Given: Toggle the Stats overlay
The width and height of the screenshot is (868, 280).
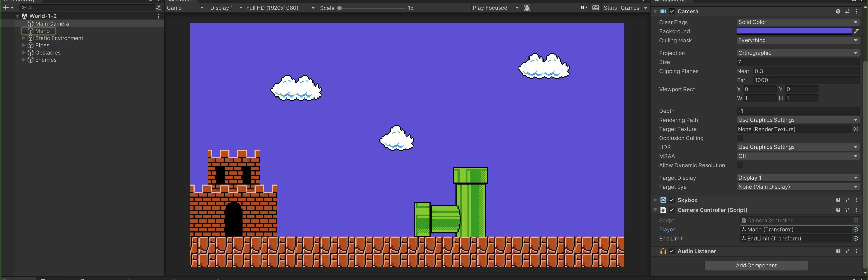Looking at the screenshot, I should click(x=610, y=8).
